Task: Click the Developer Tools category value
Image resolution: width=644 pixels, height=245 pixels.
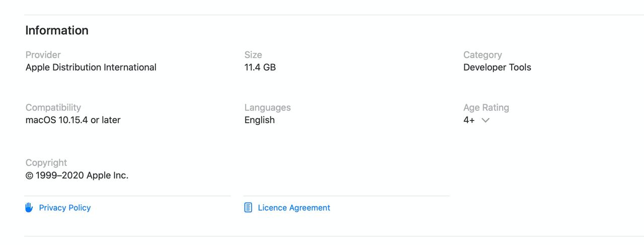Action: coord(497,67)
